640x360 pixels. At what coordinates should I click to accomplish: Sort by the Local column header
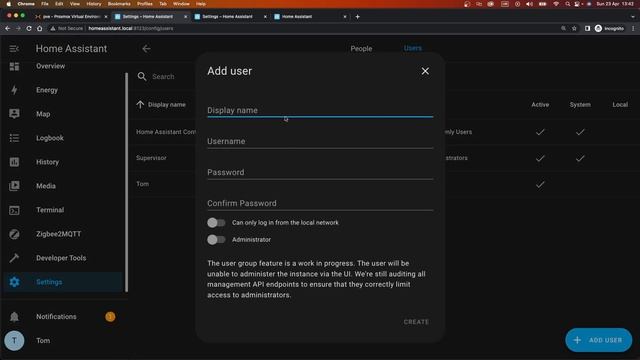pyautogui.click(x=620, y=104)
